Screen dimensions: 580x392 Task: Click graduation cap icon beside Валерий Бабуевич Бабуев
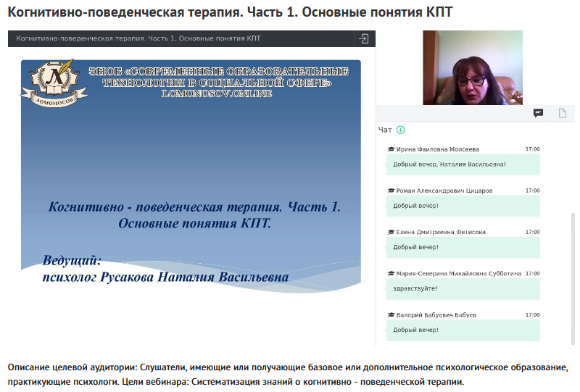coord(391,314)
